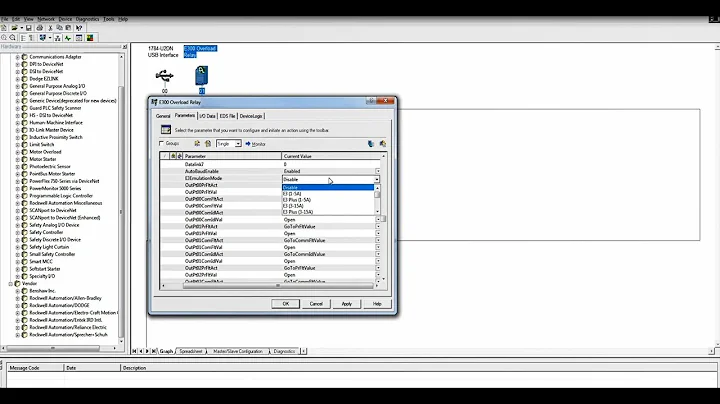This screenshot has height=404, width=720.
Task: Click the restore defaults icon near Groups
Action: tap(197, 144)
